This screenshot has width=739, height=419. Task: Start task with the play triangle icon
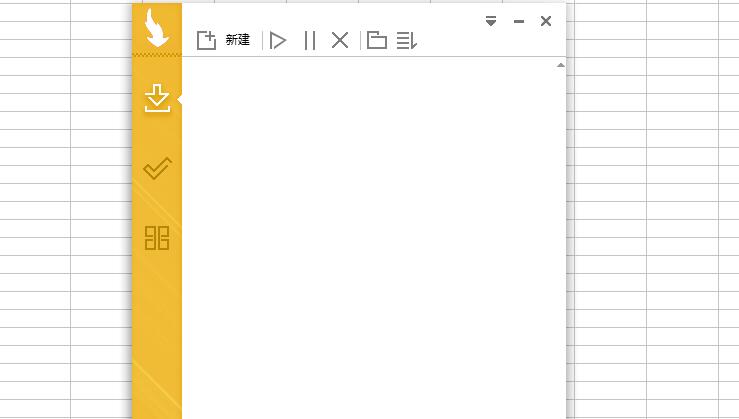(x=278, y=40)
